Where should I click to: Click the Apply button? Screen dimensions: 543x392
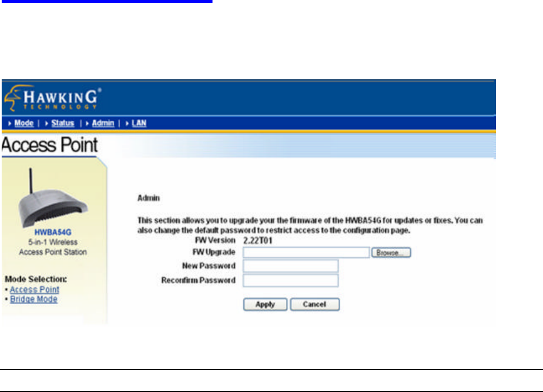(265, 304)
